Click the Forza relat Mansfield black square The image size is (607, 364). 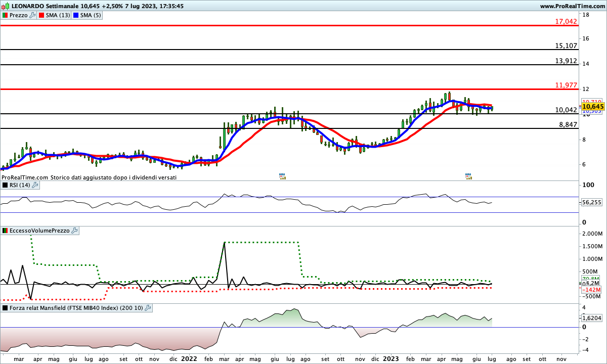click(5, 307)
